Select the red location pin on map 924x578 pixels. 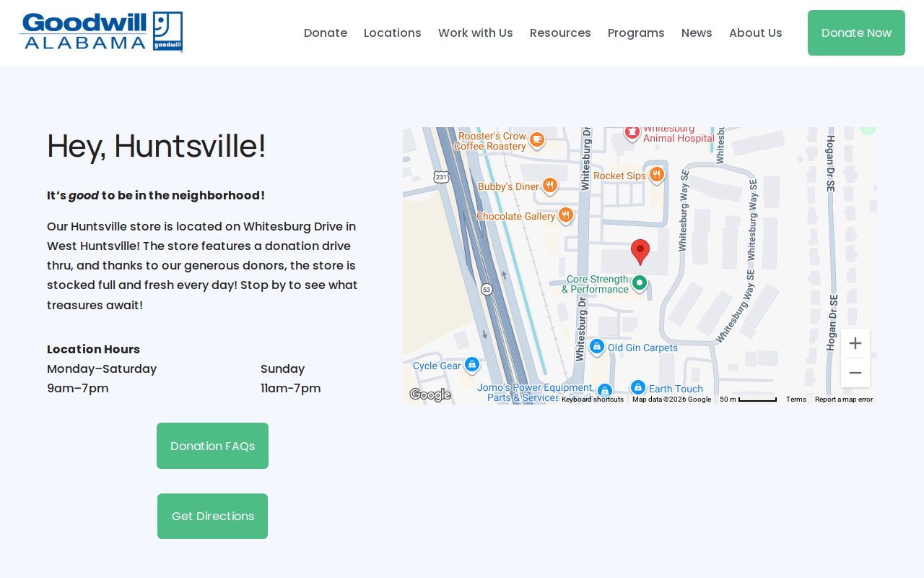[x=640, y=252]
